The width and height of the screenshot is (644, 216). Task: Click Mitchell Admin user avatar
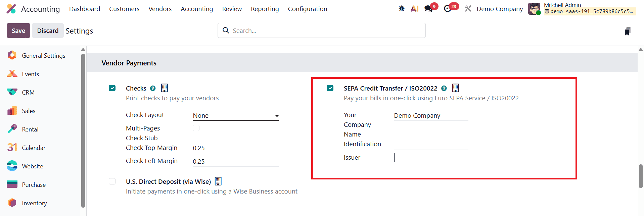pyautogui.click(x=534, y=9)
